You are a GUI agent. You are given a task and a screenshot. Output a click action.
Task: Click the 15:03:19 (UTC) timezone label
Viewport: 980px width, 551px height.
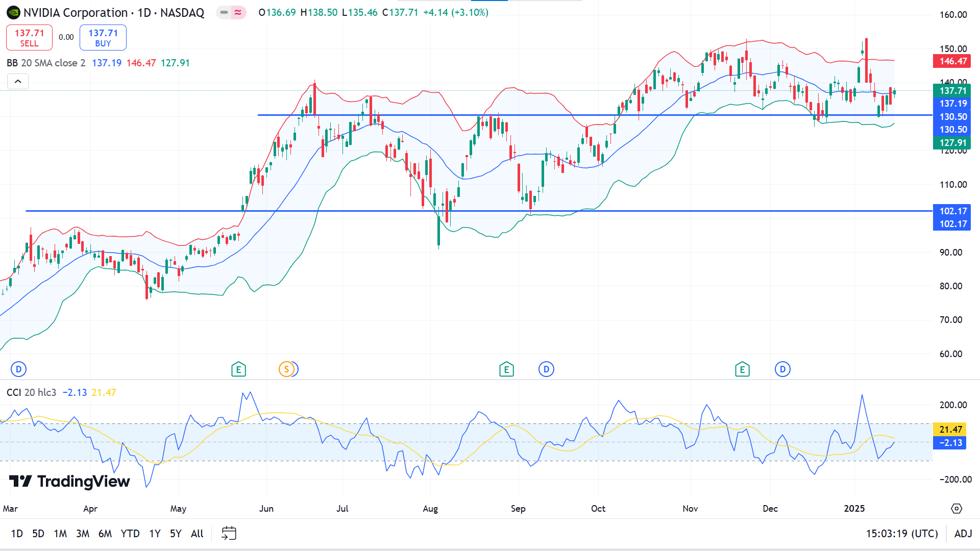click(902, 534)
